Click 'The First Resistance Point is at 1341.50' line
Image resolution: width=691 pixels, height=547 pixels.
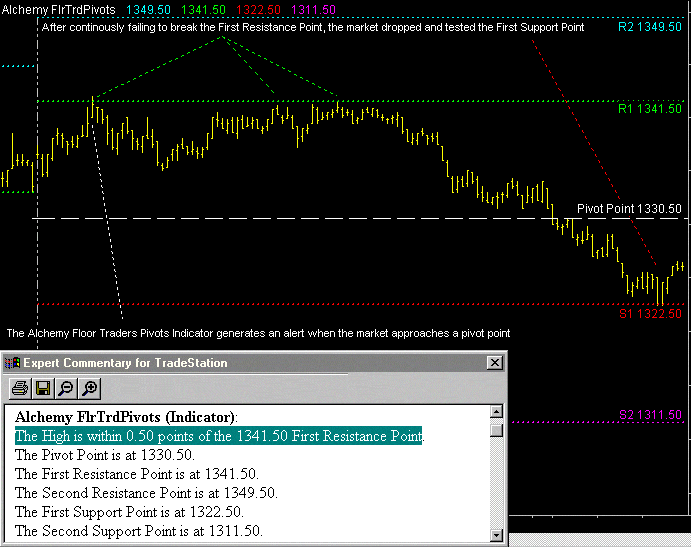click(137, 474)
